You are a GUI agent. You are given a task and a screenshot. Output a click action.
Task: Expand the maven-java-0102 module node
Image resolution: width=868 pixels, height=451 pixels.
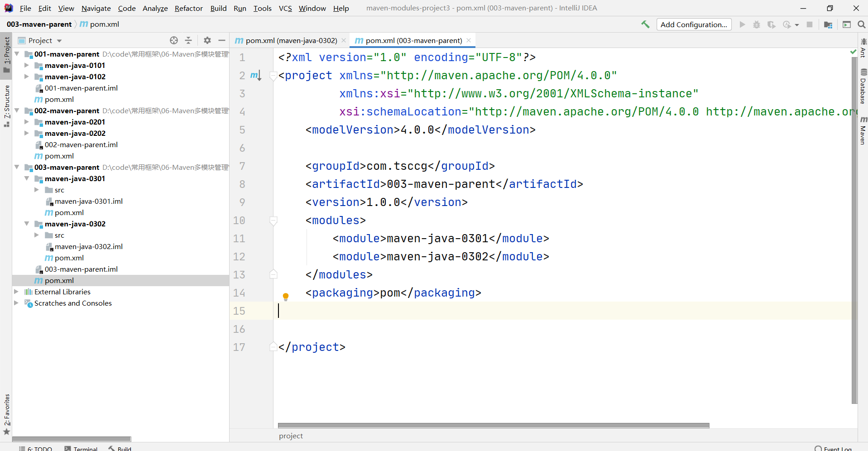point(27,77)
